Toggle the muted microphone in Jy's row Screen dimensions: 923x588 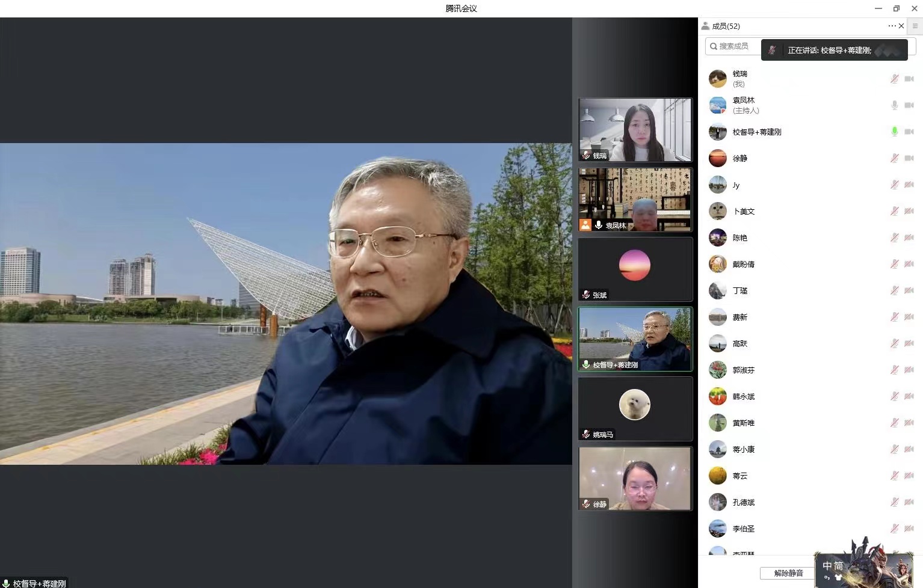coord(895,185)
